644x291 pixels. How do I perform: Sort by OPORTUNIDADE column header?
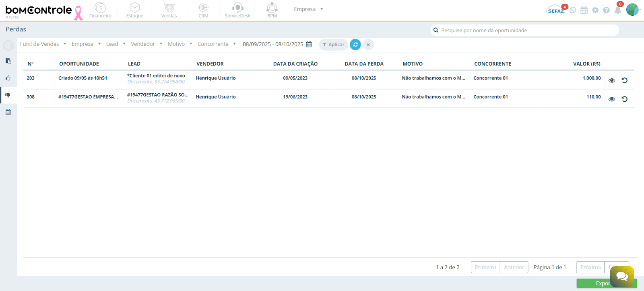point(79,64)
